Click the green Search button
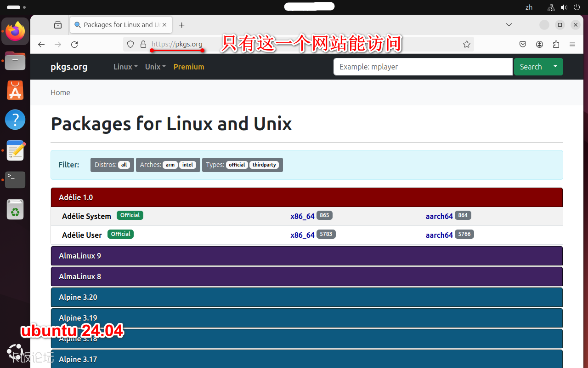Screen dimensions: 588x368 [531, 67]
